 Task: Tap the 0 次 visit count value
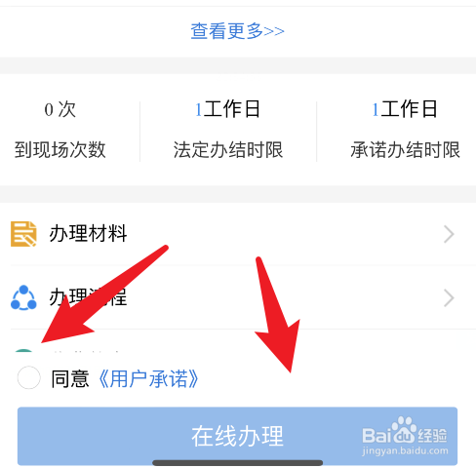tap(59, 109)
